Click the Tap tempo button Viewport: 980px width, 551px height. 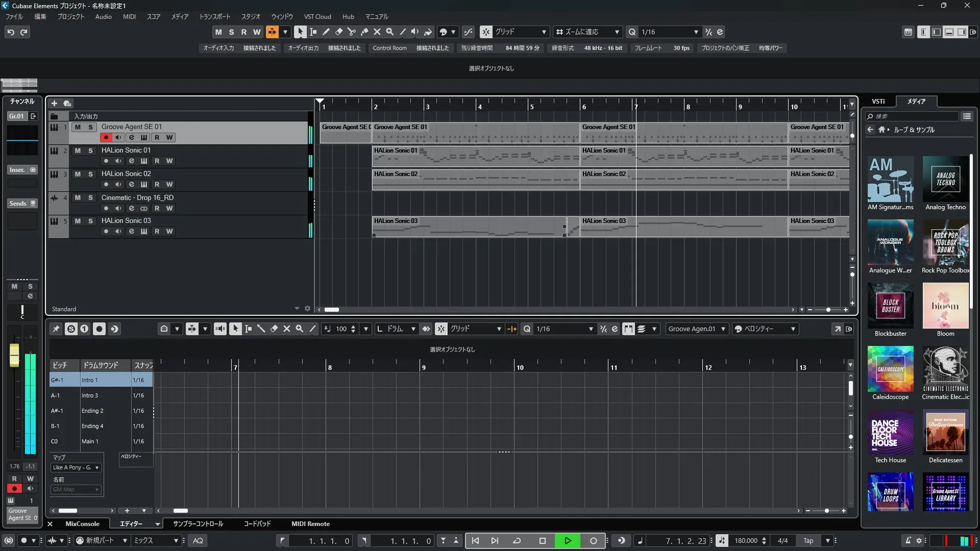808,540
